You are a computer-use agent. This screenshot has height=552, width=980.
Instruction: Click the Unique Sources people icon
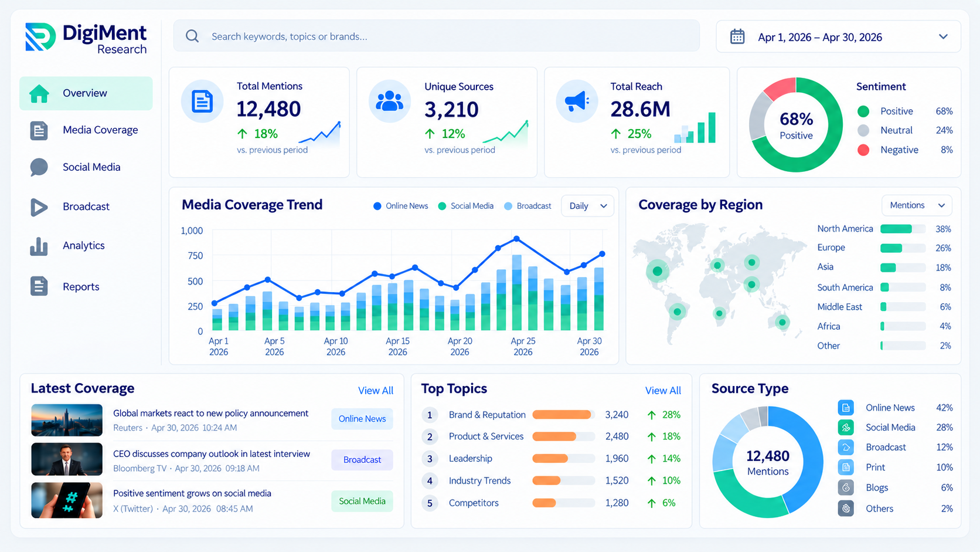pos(390,101)
